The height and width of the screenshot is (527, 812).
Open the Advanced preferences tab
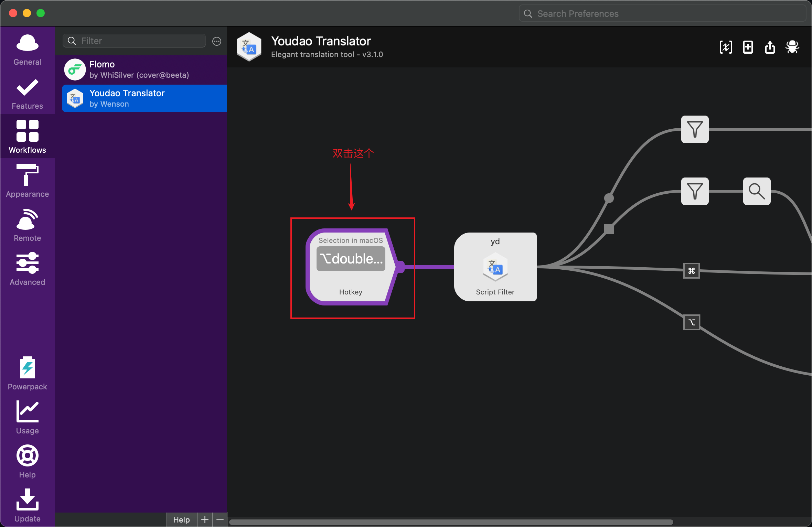point(27,269)
